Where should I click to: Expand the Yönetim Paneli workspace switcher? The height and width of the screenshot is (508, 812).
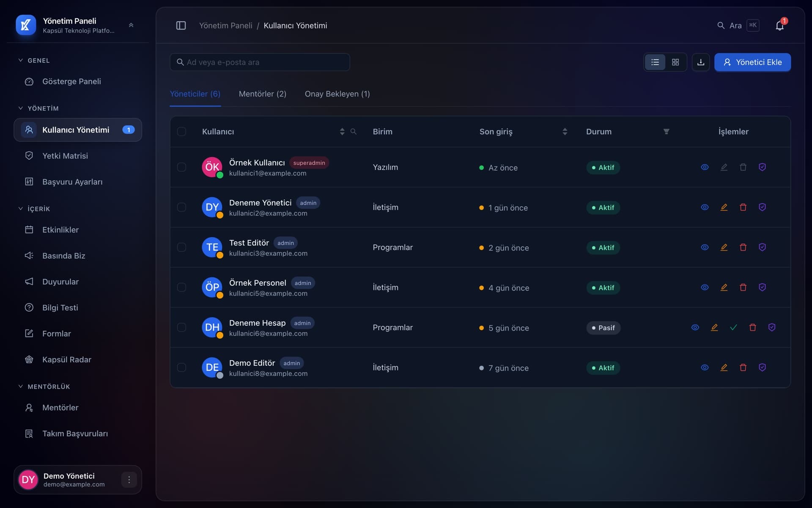[x=131, y=25]
